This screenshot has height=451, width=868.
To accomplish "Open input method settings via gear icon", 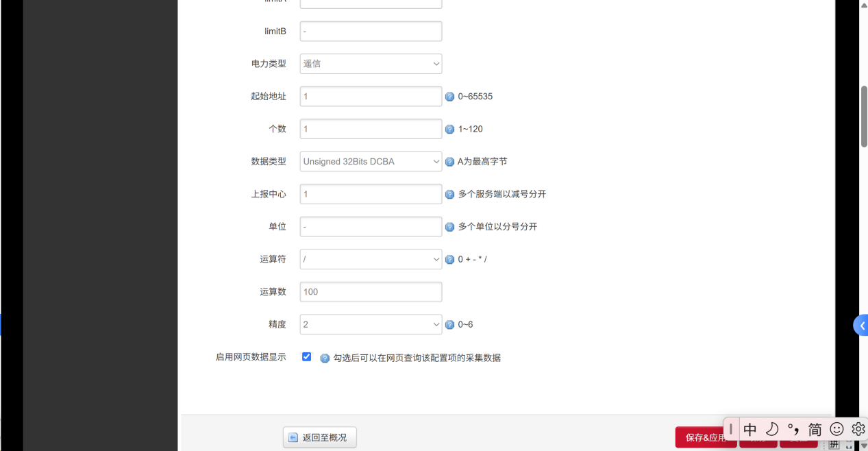I will (858, 428).
